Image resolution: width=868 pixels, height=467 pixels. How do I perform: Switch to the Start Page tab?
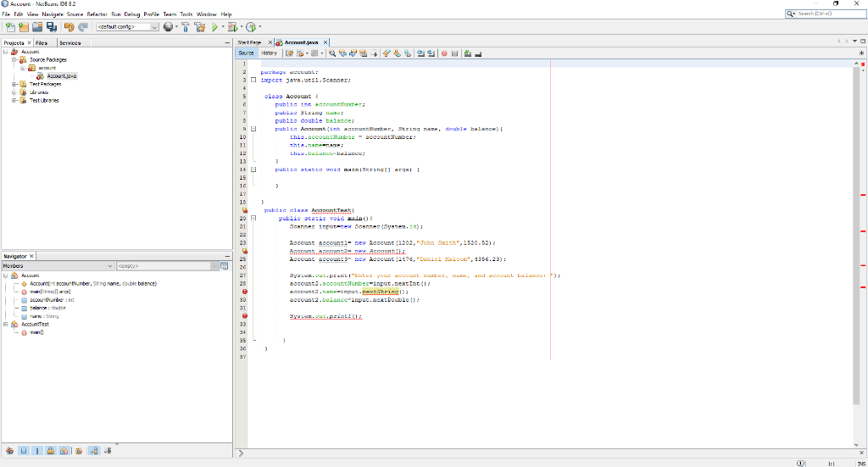[249, 42]
